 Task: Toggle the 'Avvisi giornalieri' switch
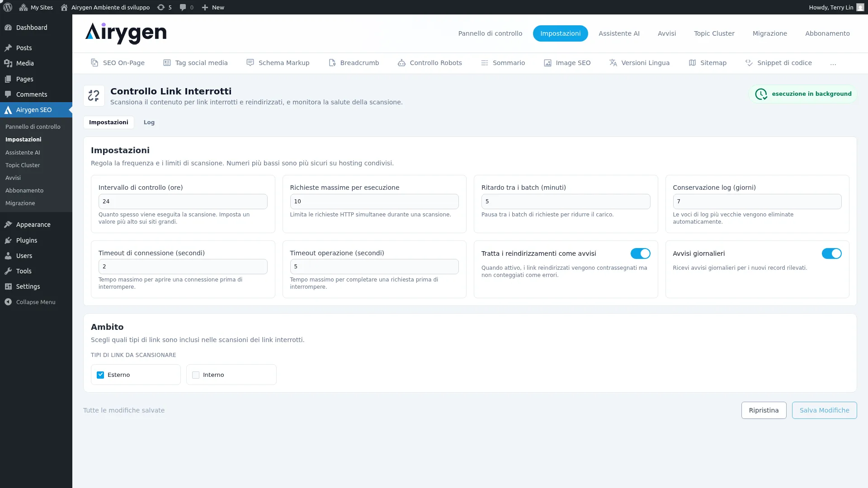(832, 253)
